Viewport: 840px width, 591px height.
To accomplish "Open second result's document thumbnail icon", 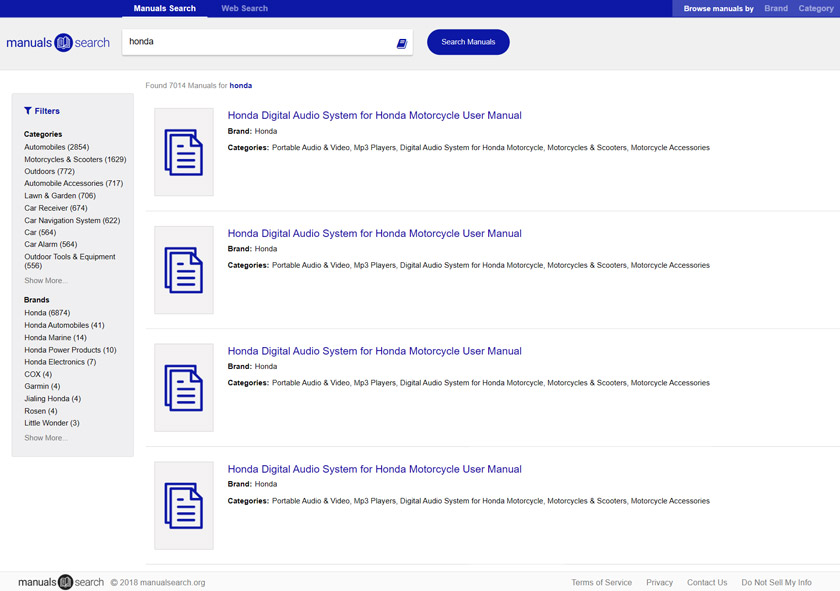I will [184, 270].
